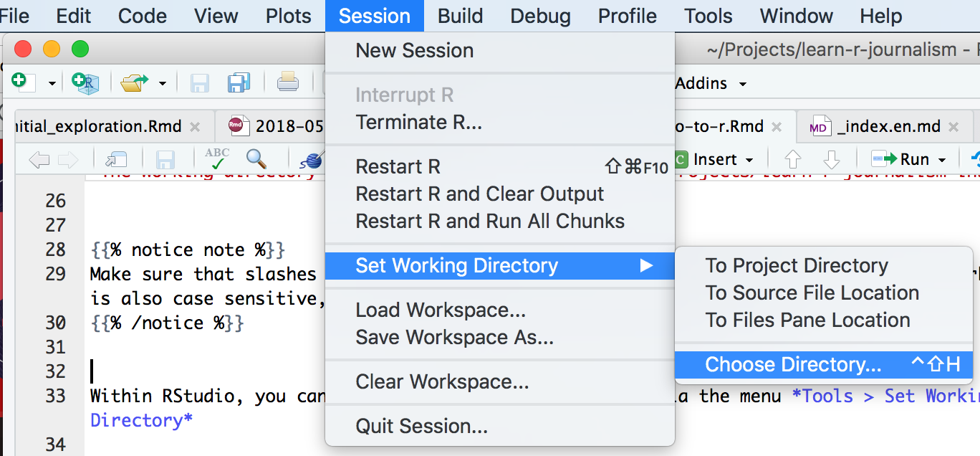Knit the R Markdown document
This screenshot has width=980, height=456.
(x=313, y=159)
